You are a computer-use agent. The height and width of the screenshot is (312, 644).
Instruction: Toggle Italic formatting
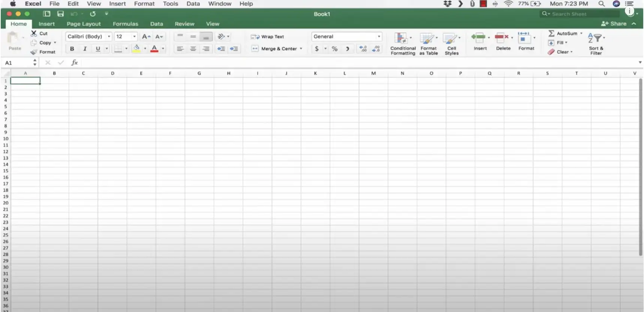pyautogui.click(x=85, y=49)
